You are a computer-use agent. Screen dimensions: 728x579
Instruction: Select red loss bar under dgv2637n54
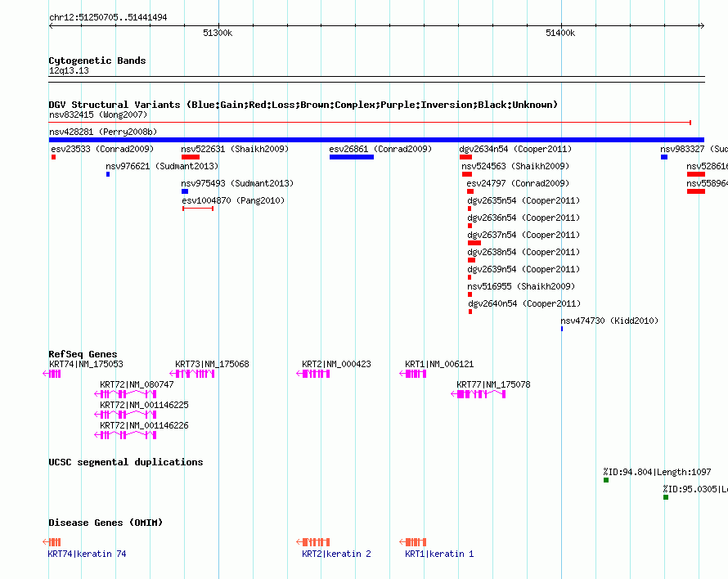coord(474,243)
